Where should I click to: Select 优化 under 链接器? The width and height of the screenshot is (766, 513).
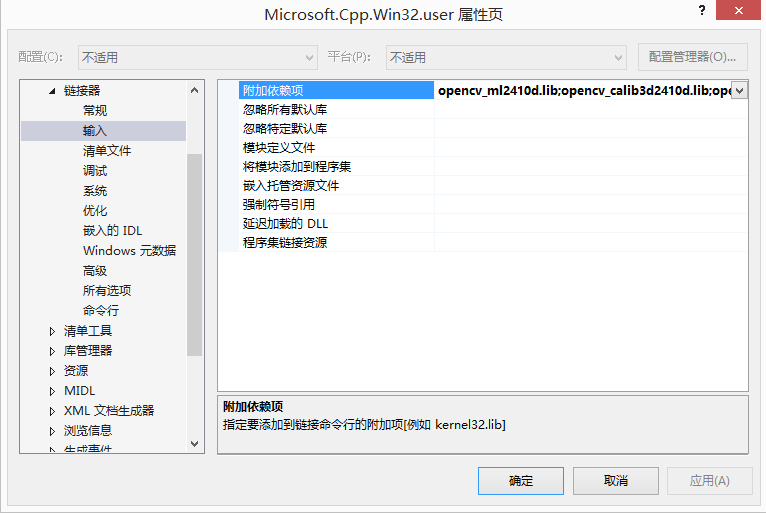pos(95,211)
